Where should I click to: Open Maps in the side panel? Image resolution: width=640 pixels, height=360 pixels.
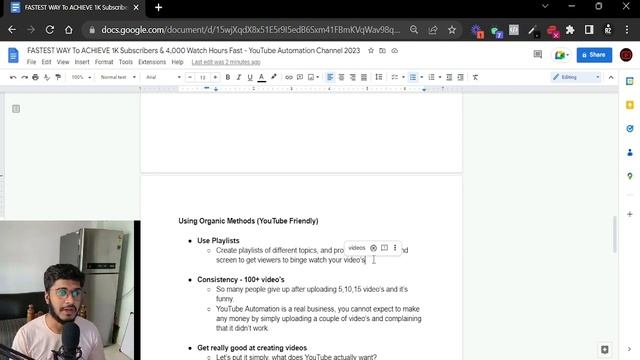click(x=630, y=176)
